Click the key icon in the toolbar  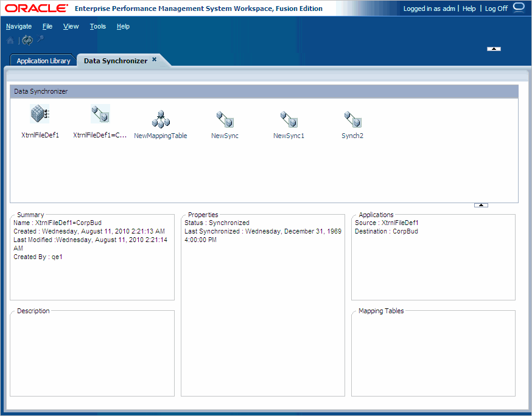click(x=40, y=40)
